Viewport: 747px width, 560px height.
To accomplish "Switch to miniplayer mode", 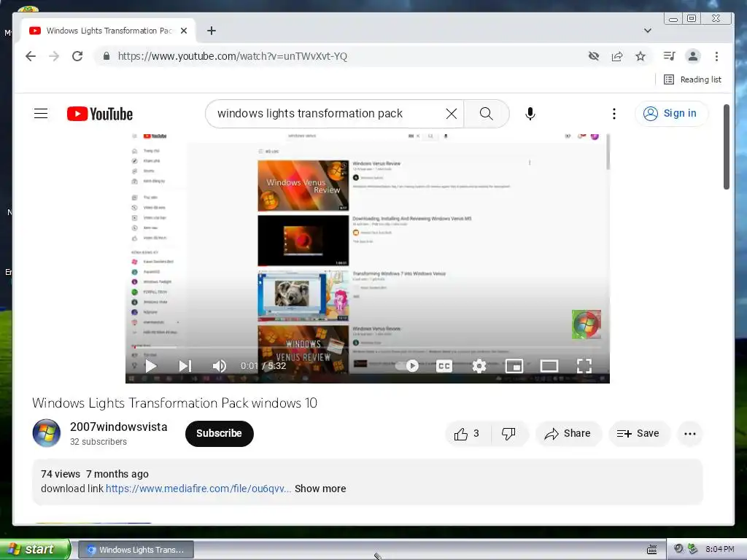I will click(514, 366).
